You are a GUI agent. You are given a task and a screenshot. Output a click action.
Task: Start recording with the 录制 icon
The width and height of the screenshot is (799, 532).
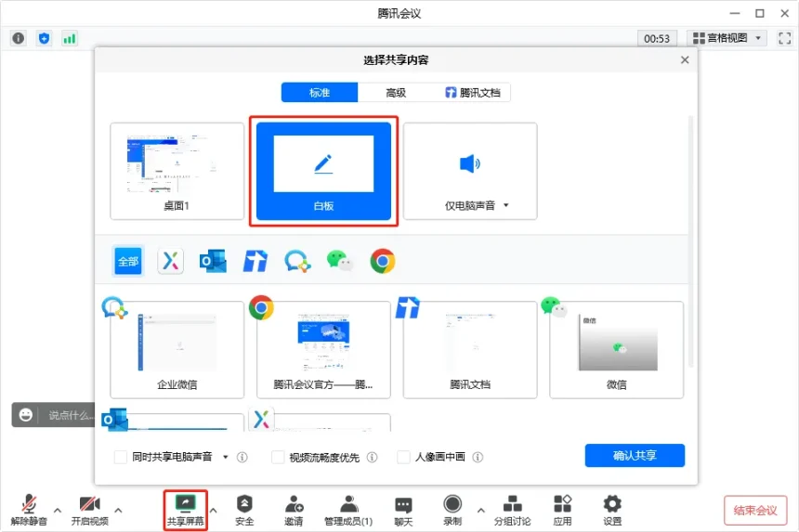452,504
